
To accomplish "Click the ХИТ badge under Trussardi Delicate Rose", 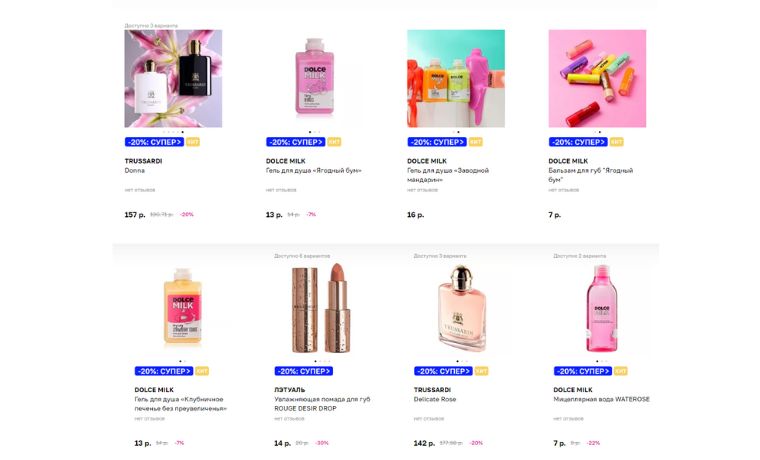I will pyautogui.click(x=481, y=371).
